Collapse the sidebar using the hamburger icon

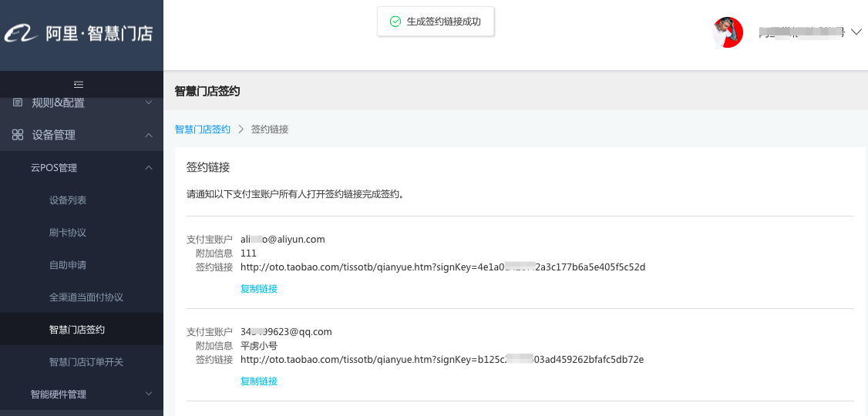(x=79, y=85)
